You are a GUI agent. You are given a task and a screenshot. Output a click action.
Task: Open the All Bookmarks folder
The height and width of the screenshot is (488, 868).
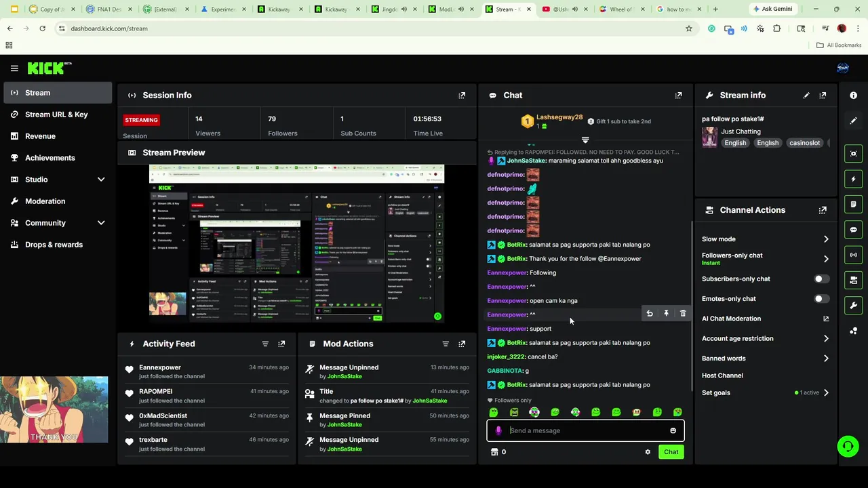(839, 45)
